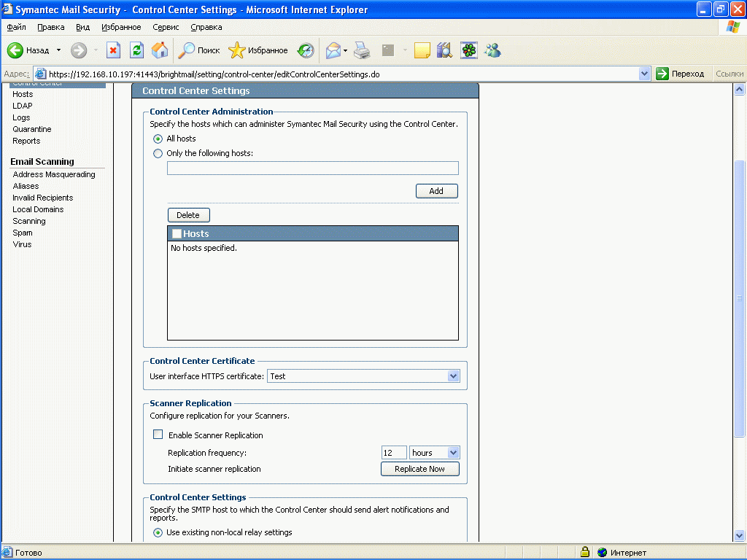Click the page icon in the address bar

[41, 74]
